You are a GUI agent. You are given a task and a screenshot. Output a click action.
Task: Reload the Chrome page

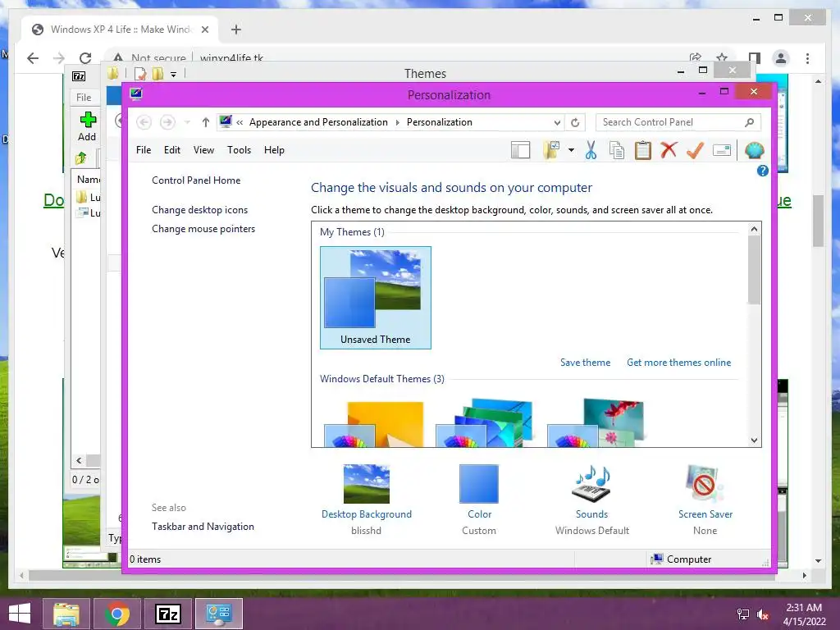tap(85, 58)
